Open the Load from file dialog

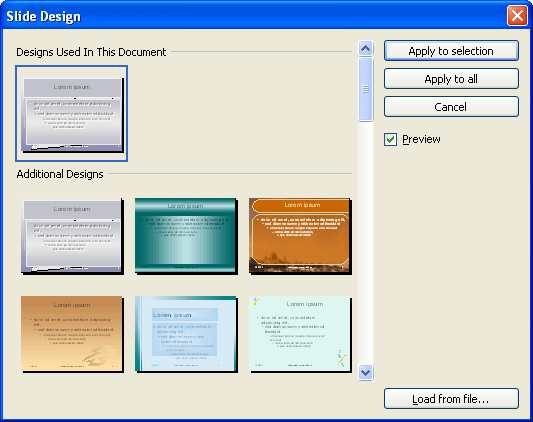(x=451, y=399)
